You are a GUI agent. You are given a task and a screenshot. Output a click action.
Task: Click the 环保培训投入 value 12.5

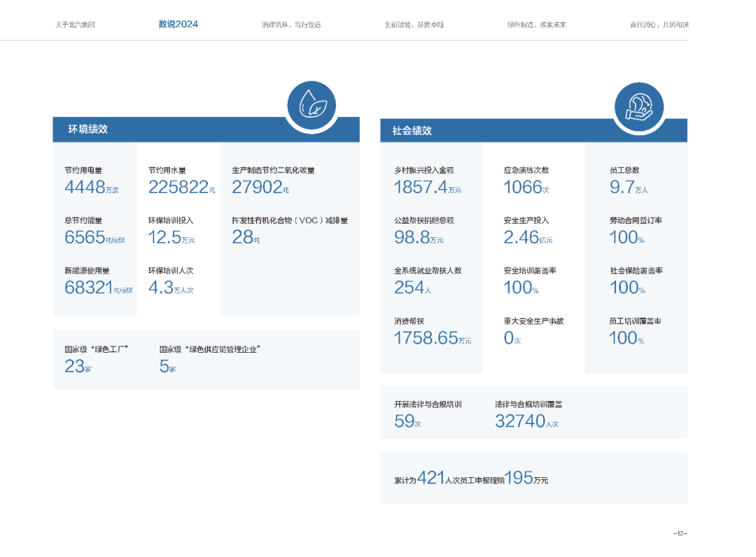[164, 237]
